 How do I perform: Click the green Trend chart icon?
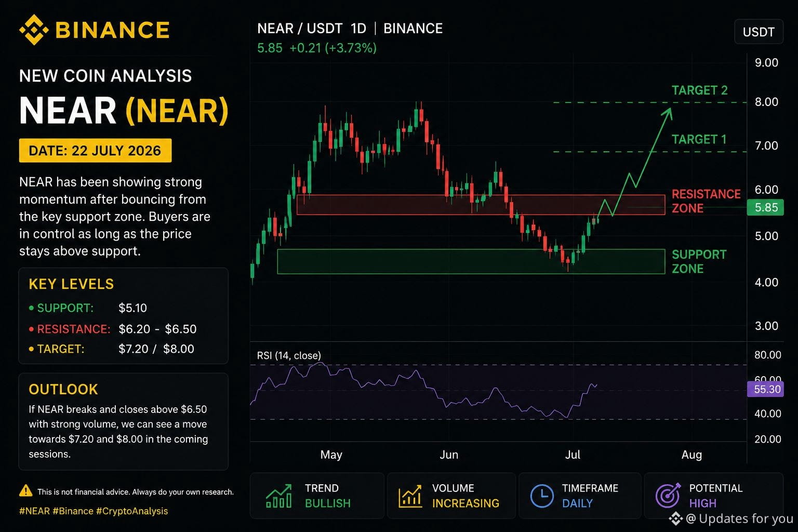[279, 496]
